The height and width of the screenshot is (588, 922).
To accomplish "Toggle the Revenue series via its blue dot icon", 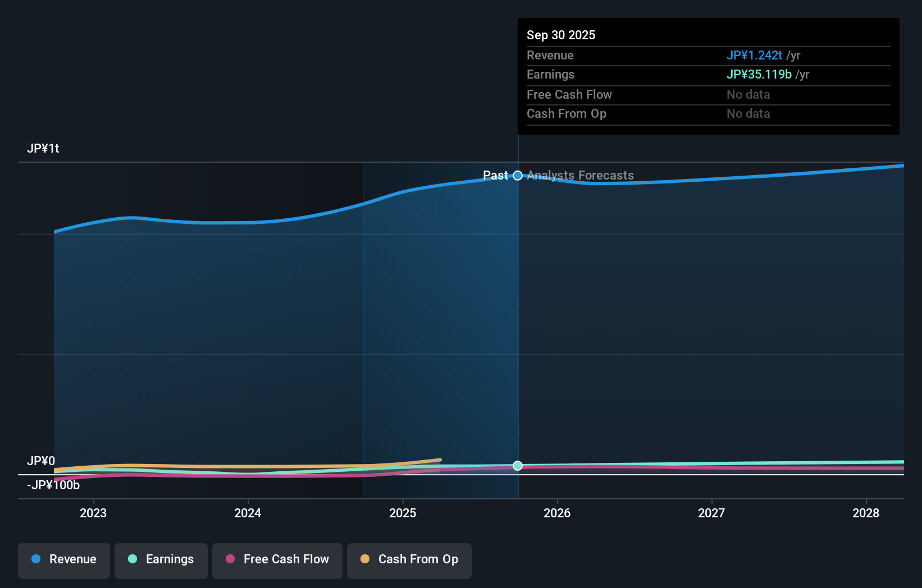I will pyautogui.click(x=37, y=559).
